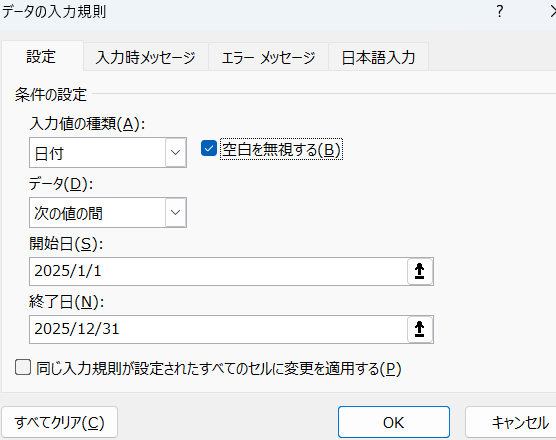
Task: Click the すべてクリア(C) button
Action: pyautogui.click(x=60, y=422)
